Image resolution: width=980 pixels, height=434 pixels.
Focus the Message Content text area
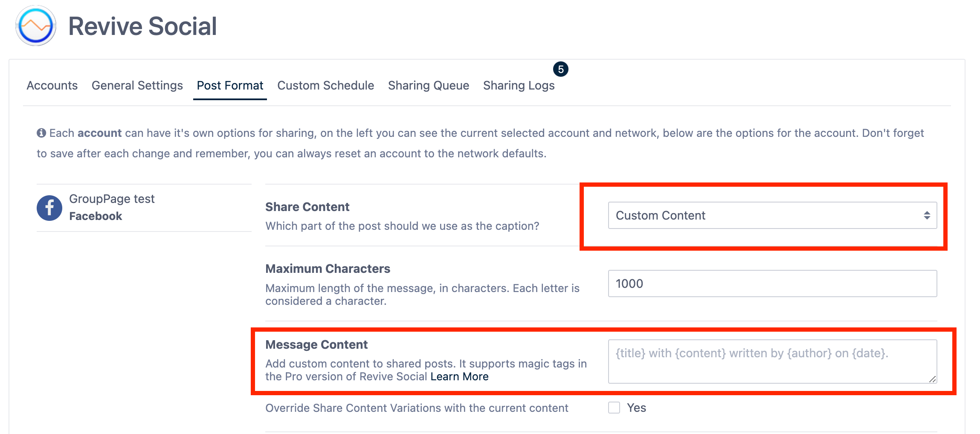(772, 361)
